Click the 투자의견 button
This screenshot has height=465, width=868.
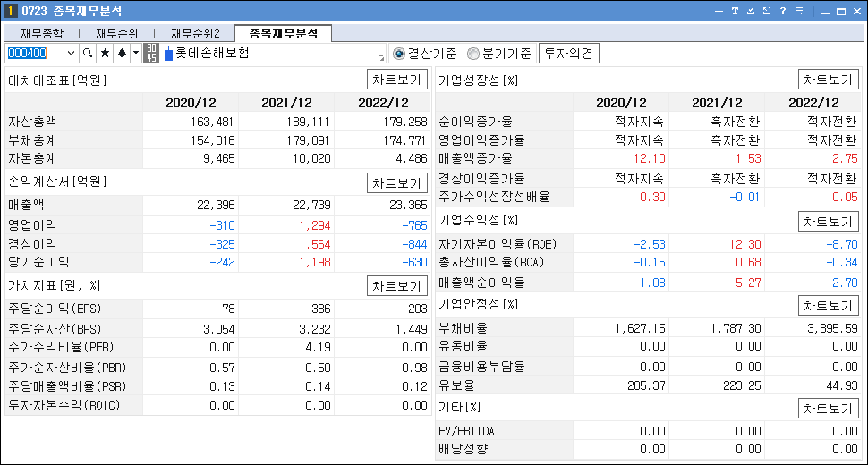click(568, 53)
